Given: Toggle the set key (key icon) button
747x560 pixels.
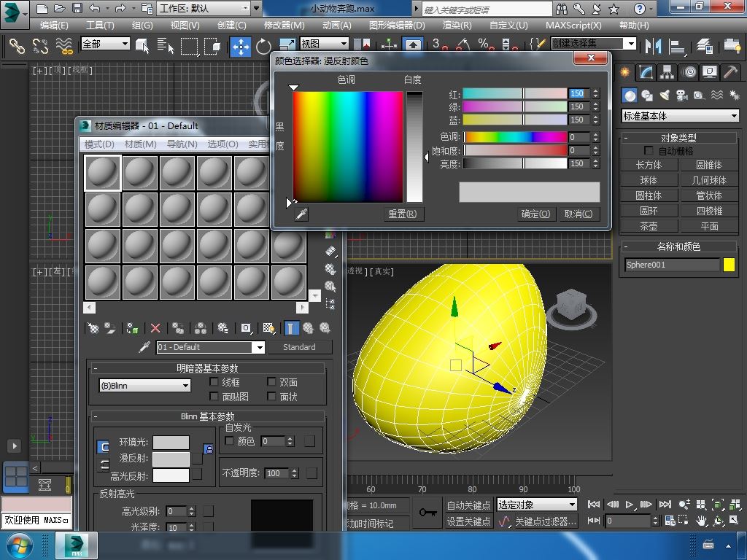Looking at the screenshot, I should 427,513.
